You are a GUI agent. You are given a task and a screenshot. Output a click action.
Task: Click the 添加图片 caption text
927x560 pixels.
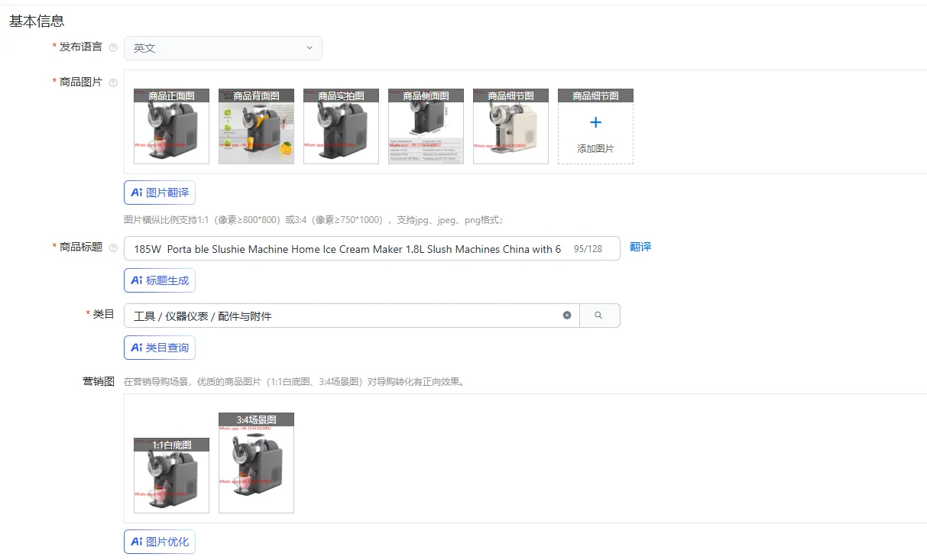(x=595, y=149)
